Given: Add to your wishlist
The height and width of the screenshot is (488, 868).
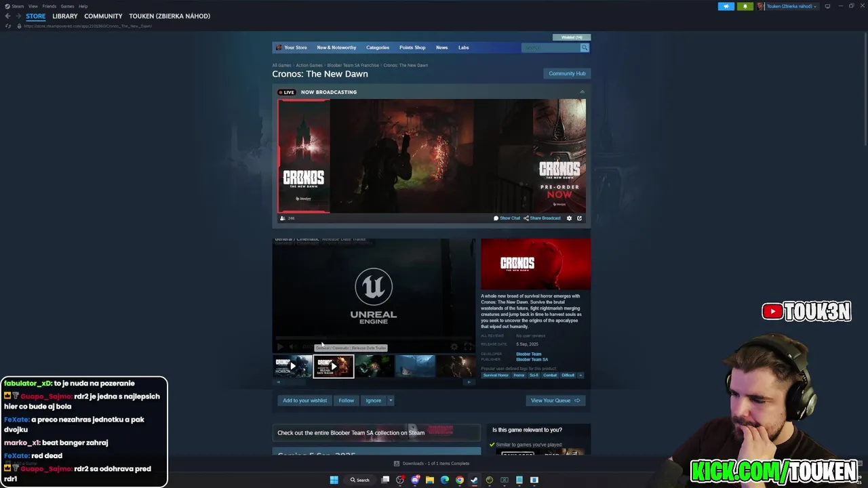Looking at the screenshot, I should 304,401.
